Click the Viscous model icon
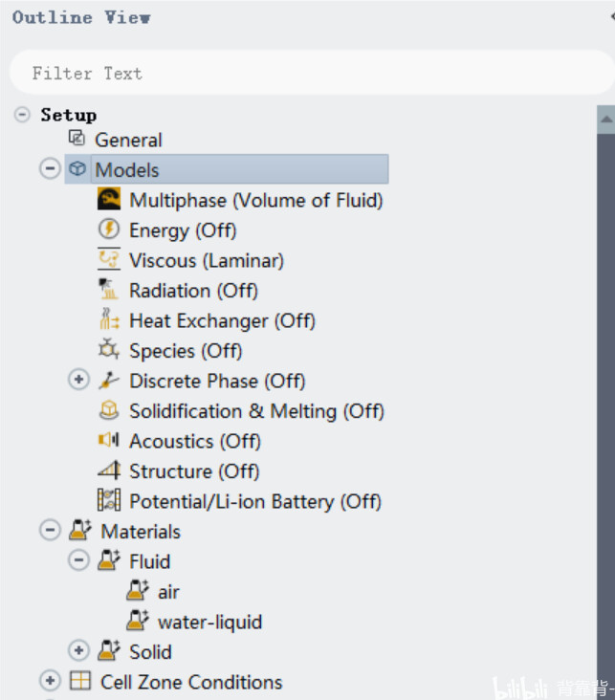Screen dimensions: 615x700 [x=110, y=260]
